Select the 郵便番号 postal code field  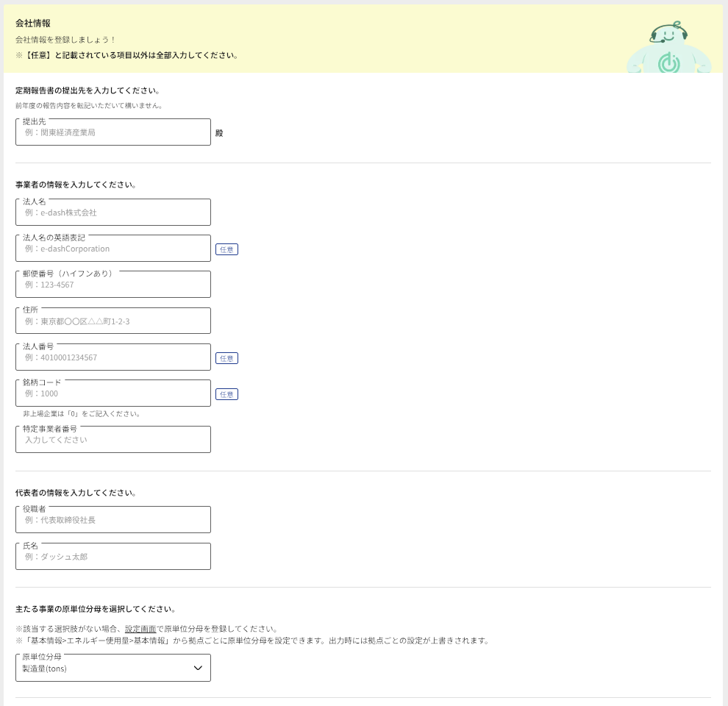coord(113,284)
